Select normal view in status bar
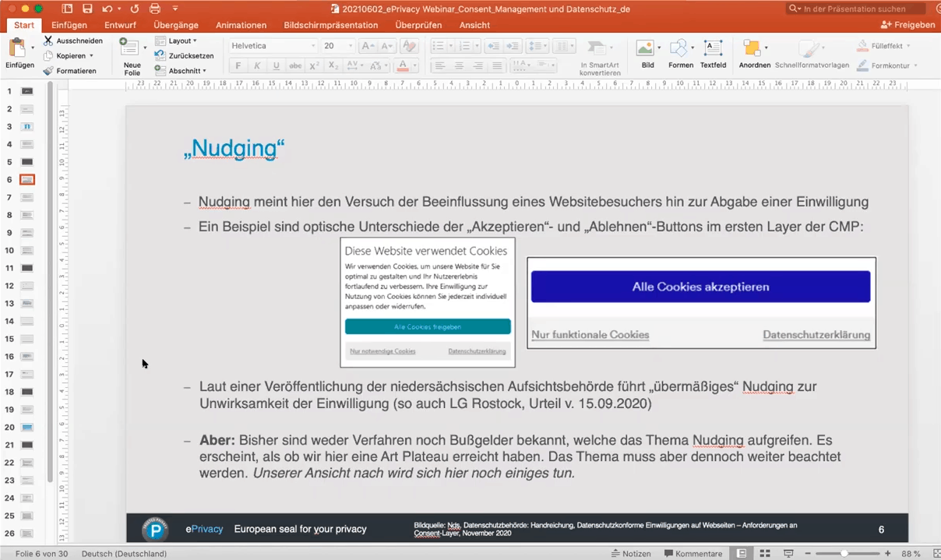 point(742,553)
